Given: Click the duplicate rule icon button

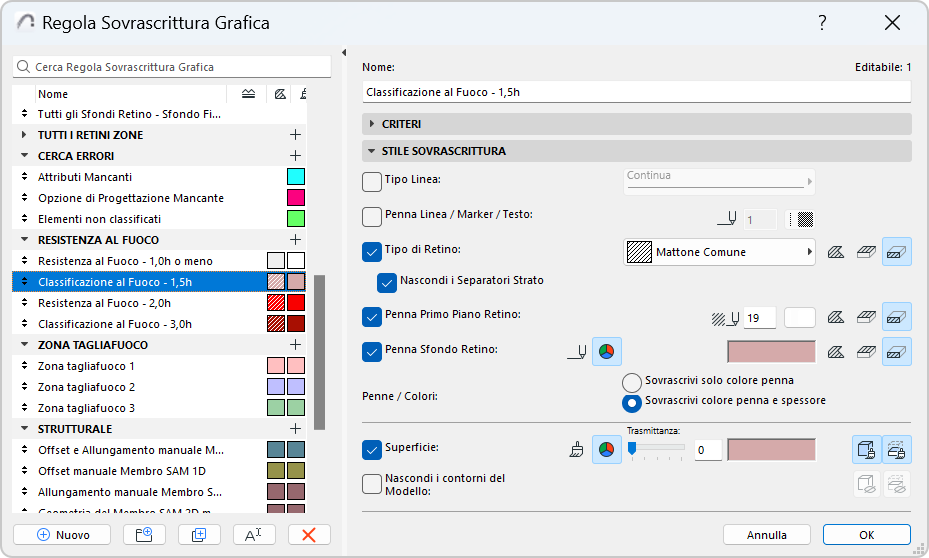Looking at the screenshot, I should click(198, 535).
